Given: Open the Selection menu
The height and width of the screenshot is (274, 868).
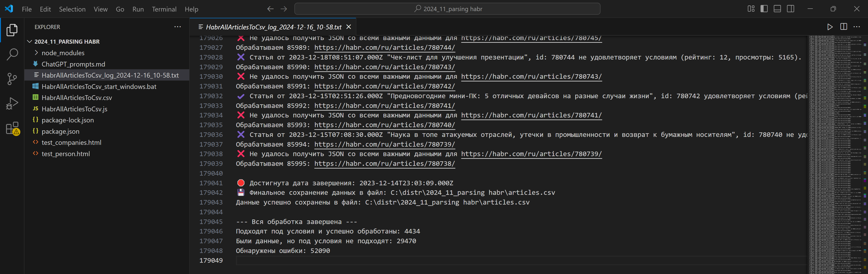Looking at the screenshot, I should click(x=72, y=9).
